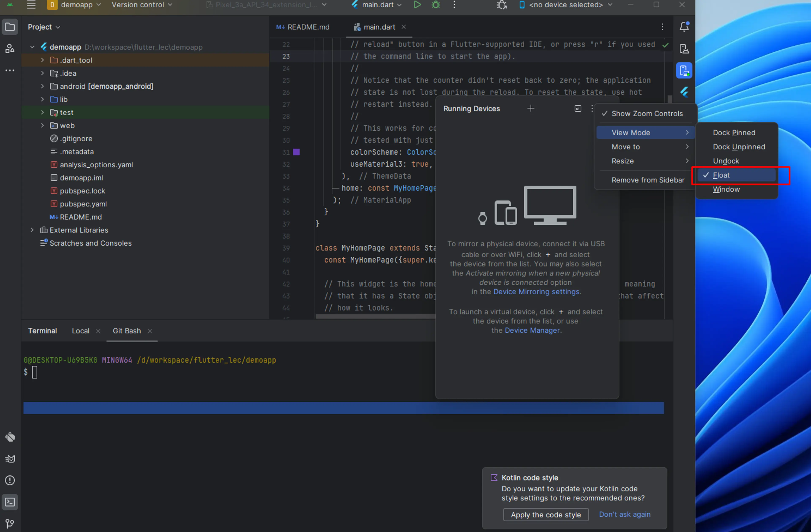811x532 pixels.
Task: Click Apply the code style button
Action: click(546, 515)
